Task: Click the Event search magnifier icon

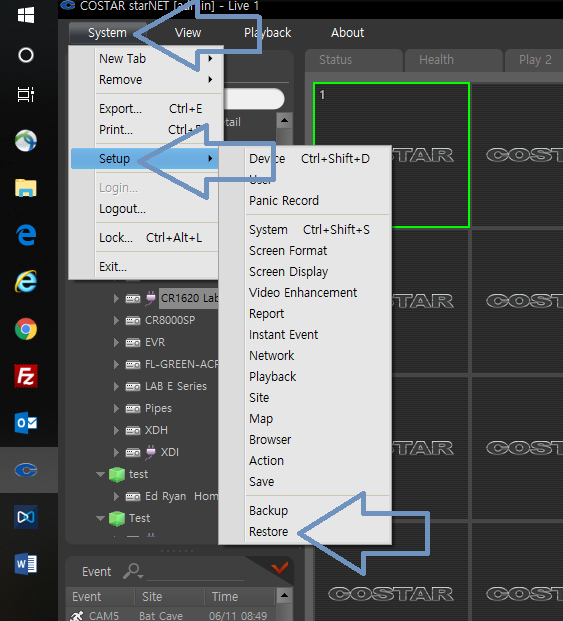Action: click(x=133, y=571)
